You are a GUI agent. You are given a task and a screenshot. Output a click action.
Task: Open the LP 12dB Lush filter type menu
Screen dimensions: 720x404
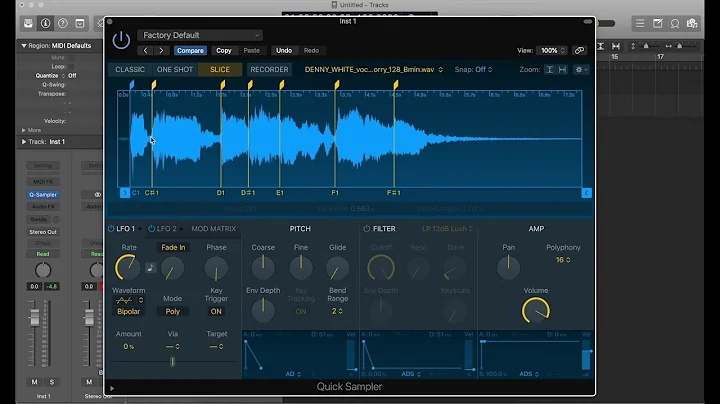447,229
